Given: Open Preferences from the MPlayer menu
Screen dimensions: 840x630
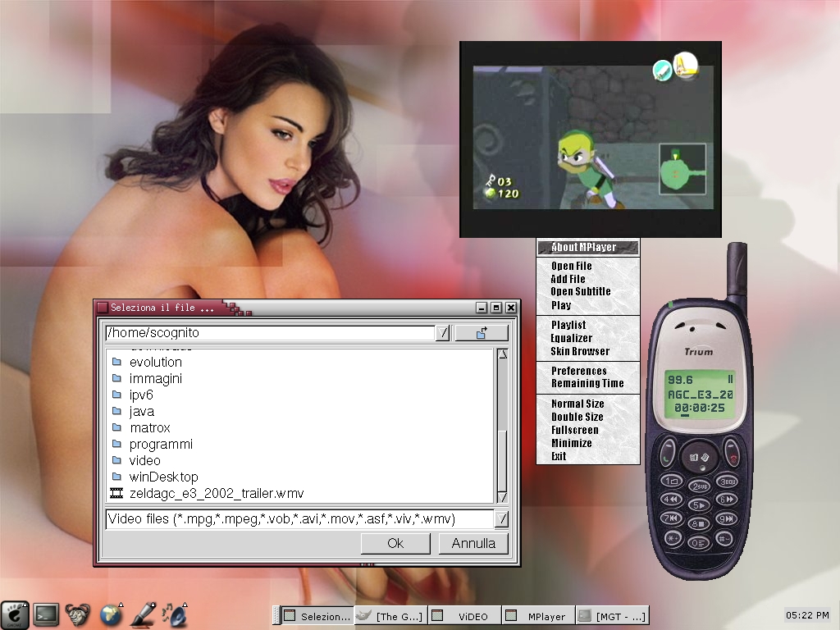Looking at the screenshot, I should point(578,371).
